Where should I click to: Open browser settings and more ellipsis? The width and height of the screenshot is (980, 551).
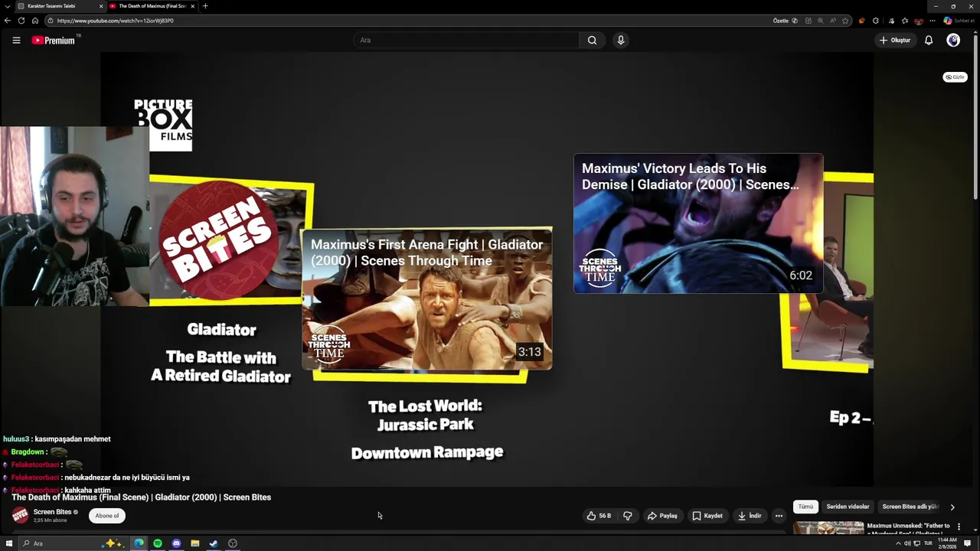click(932, 21)
